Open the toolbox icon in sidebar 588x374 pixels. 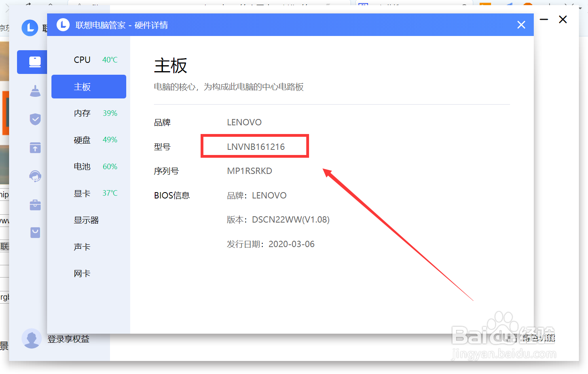(x=35, y=205)
